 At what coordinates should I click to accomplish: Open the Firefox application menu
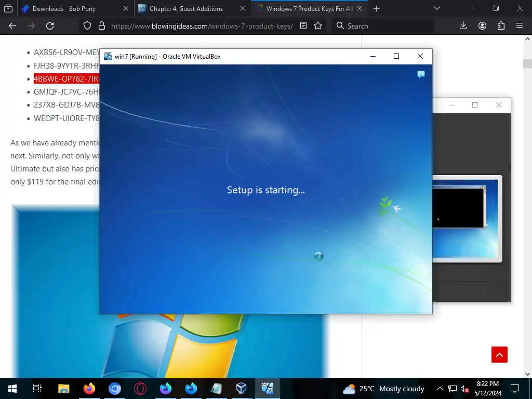[x=520, y=26]
